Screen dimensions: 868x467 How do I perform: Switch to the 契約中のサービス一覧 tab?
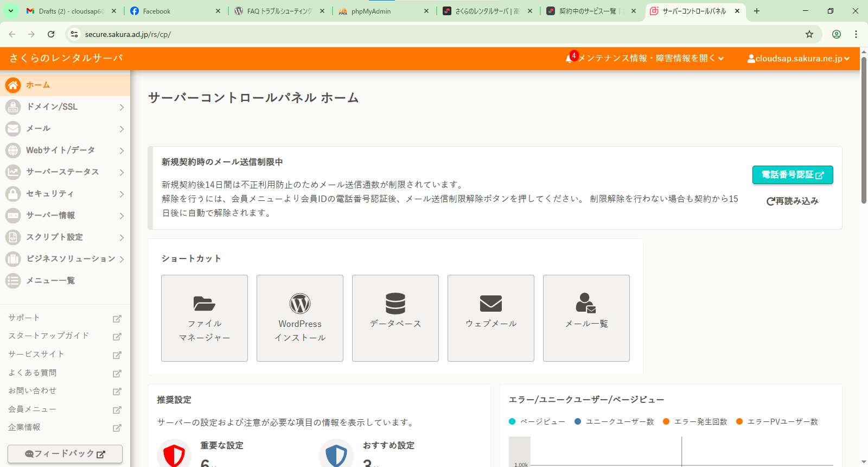pos(591,11)
